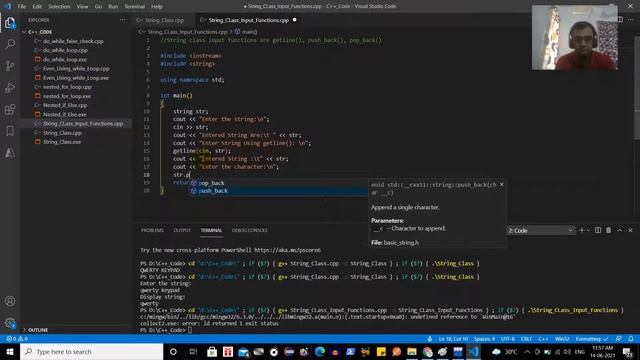Image resolution: width=640 pixels, height=360 pixels.
Task: Switch to DEBUG CONSOLE panel tab
Action: (x=249, y=230)
